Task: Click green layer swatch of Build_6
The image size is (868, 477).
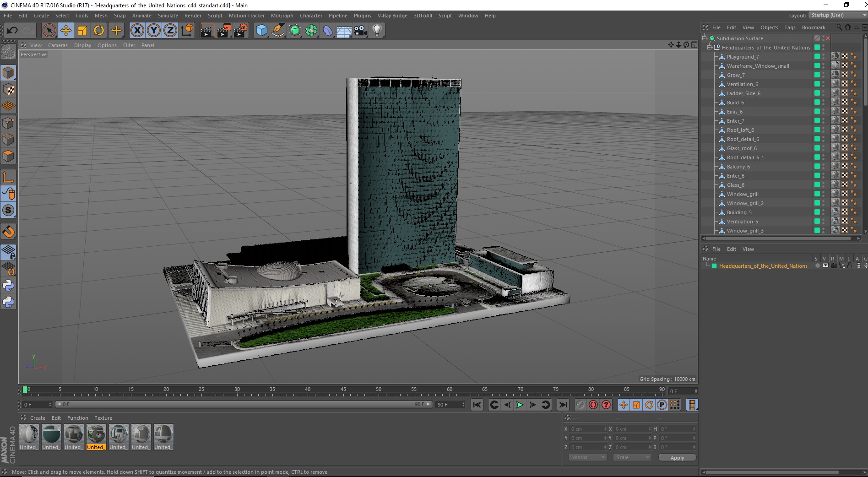Action: click(x=817, y=103)
